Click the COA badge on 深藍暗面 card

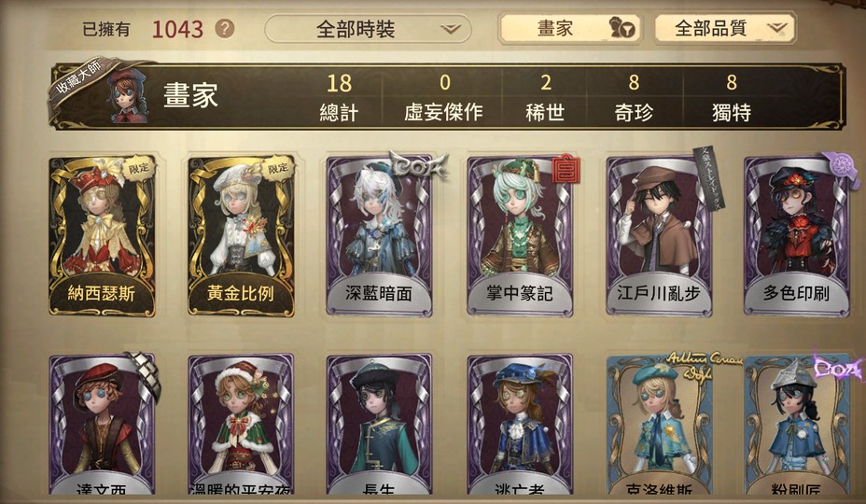pos(419,165)
